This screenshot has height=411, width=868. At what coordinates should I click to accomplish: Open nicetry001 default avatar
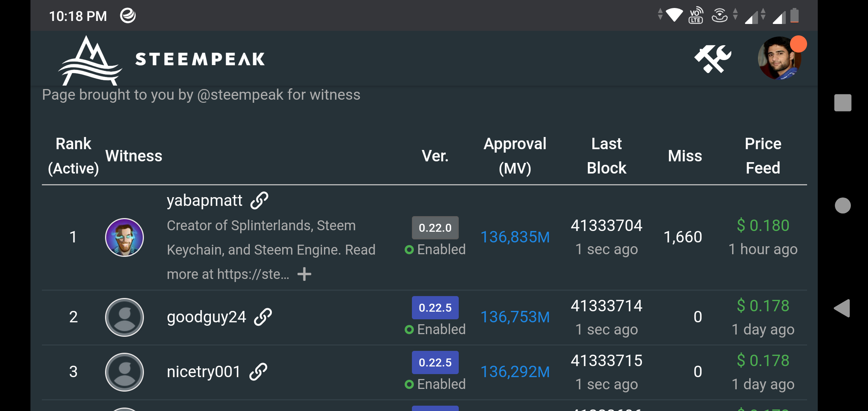point(124,372)
